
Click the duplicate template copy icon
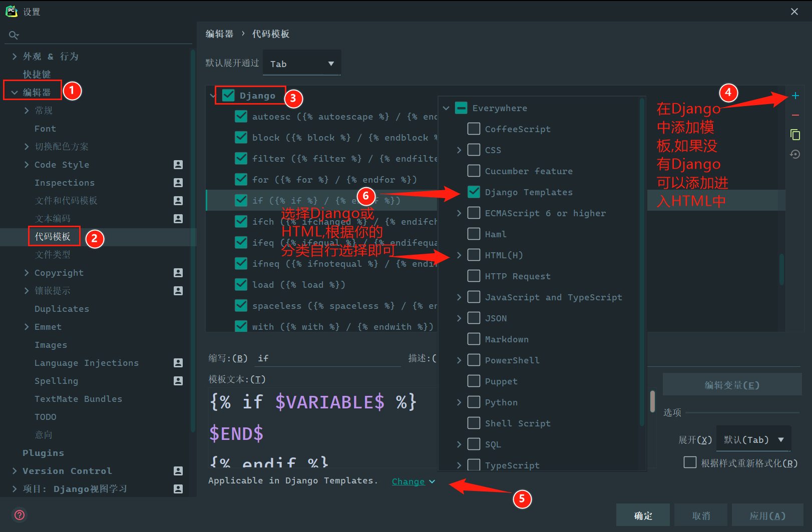point(795,135)
